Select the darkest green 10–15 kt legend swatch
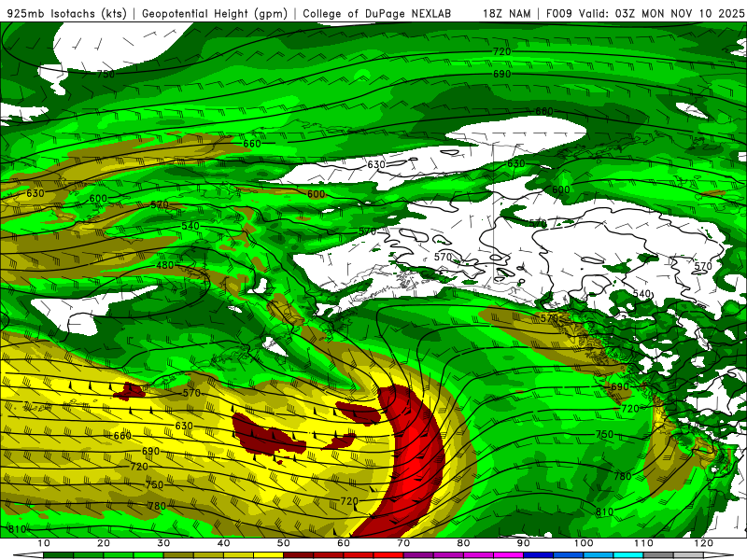Screen dimensions: 747x560 (x=58, y=555)
